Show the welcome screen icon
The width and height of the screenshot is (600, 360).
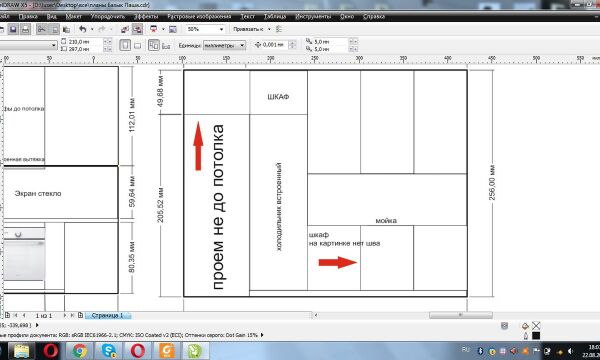pyautogui.click(x=173, y=29)
